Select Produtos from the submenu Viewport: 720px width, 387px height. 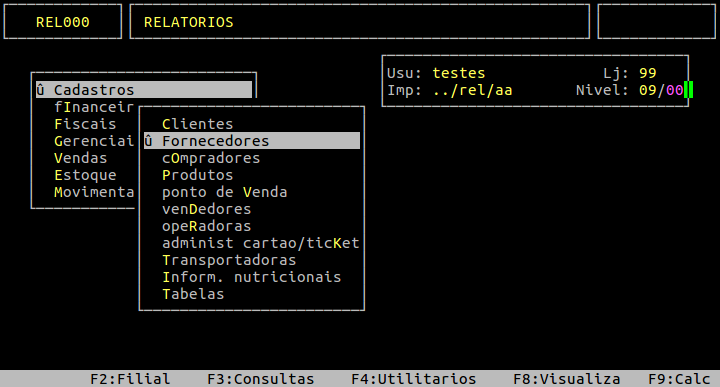point(197,175)
